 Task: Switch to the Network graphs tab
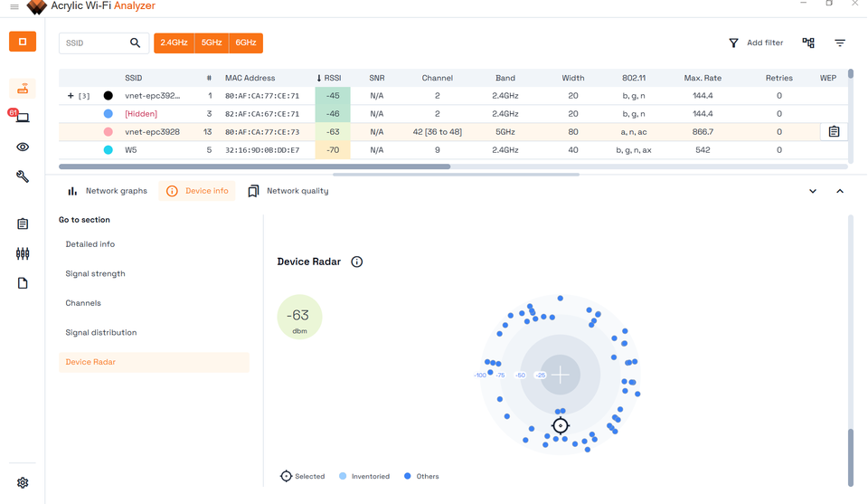[107, 191]
